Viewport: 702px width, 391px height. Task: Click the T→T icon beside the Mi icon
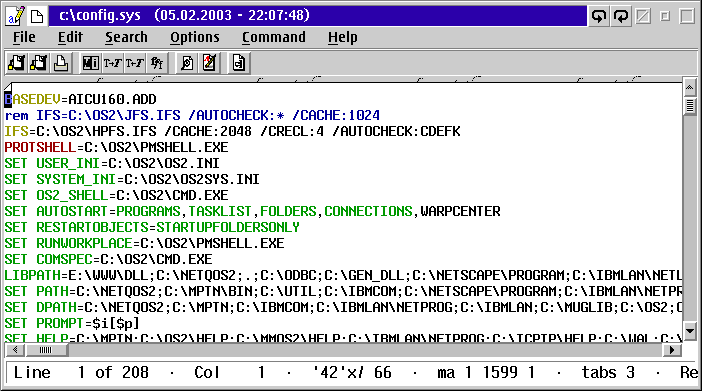tap(112, 63)
